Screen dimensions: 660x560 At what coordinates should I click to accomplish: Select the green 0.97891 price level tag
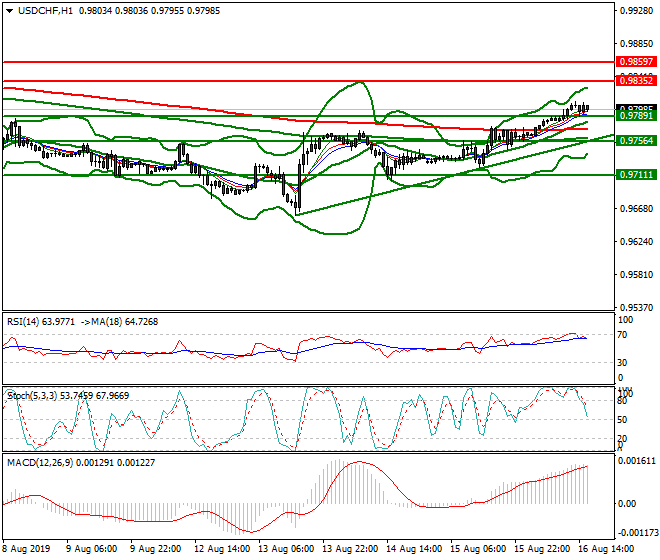coord(636,116)
